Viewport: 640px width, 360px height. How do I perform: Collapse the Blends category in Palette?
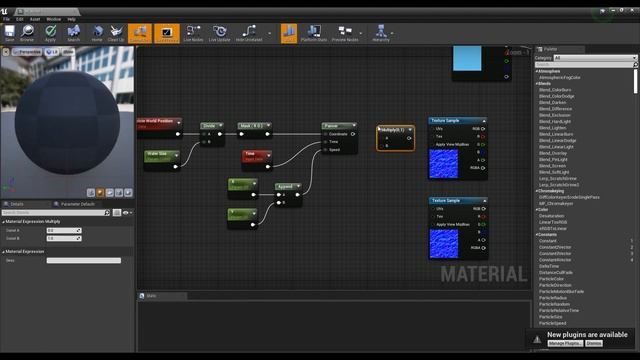pos(537,84)
